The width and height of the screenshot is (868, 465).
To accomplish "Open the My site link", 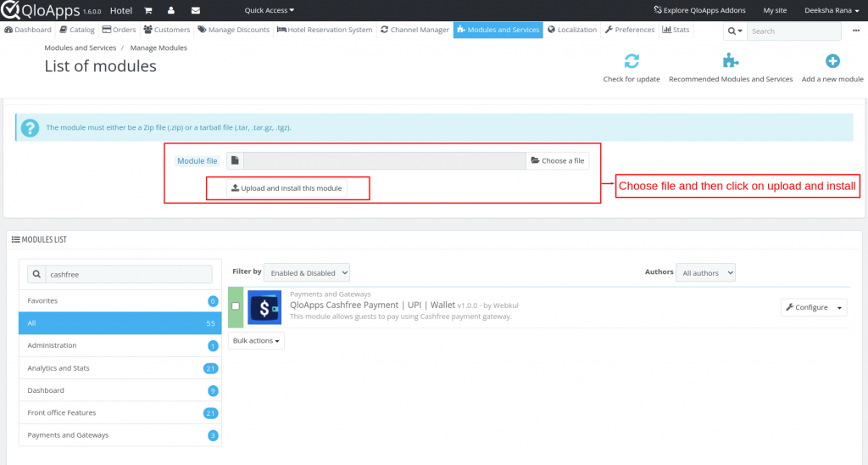I will (775, 10).
